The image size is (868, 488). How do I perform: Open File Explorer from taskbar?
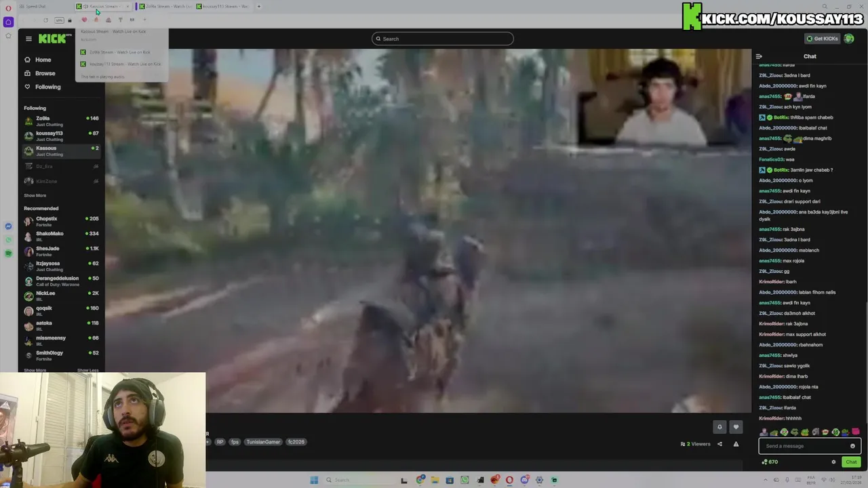(x=435, y=480)
